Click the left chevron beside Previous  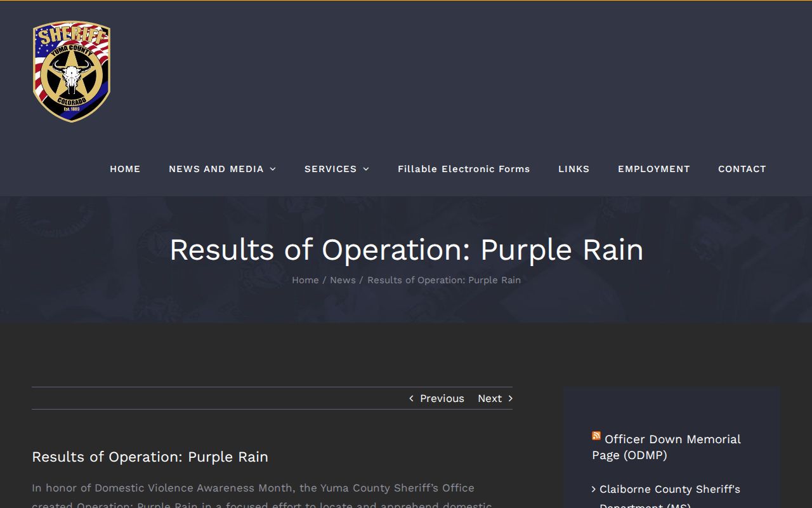point(411,398)
